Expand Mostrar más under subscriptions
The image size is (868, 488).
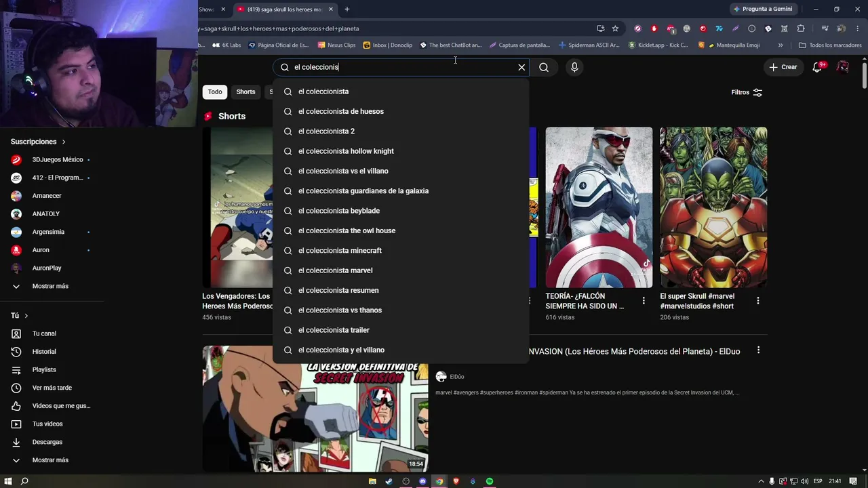coord(50,286)
